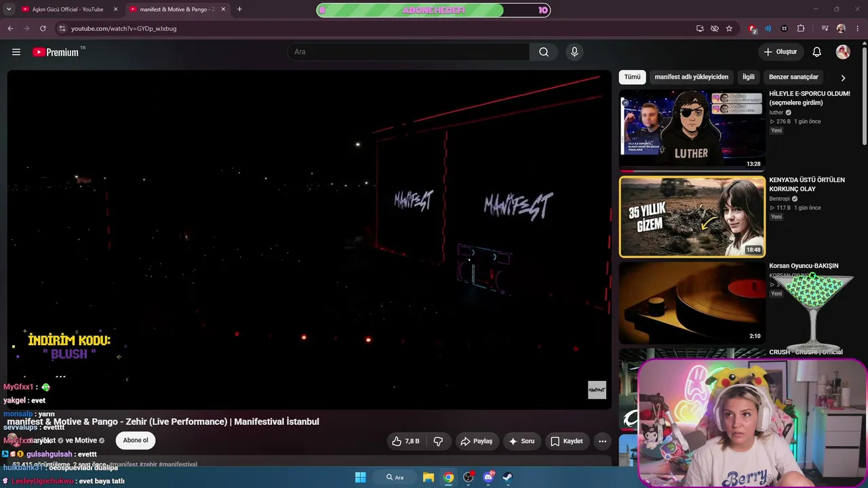Select Benzer sanatçılar filter chip
The image size is (868, 488).
click(793, 77)
